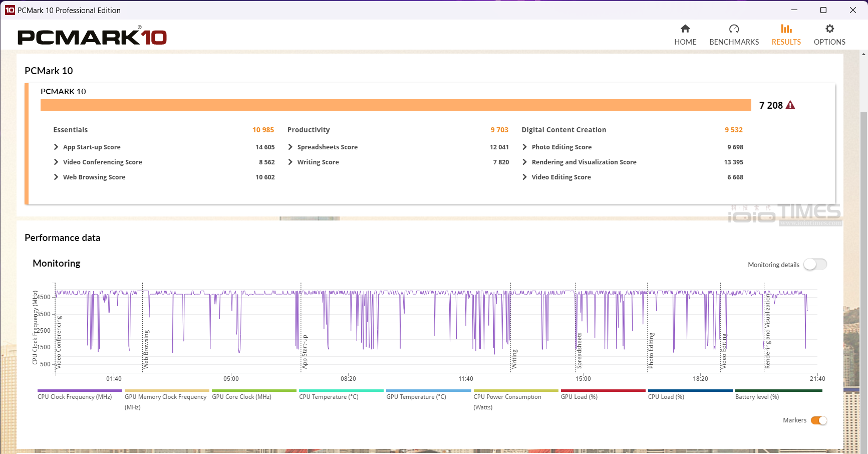Screen dimensions: 868x454
Task: Open Benchmarks via the gauge icon
Action: [734, 29]
